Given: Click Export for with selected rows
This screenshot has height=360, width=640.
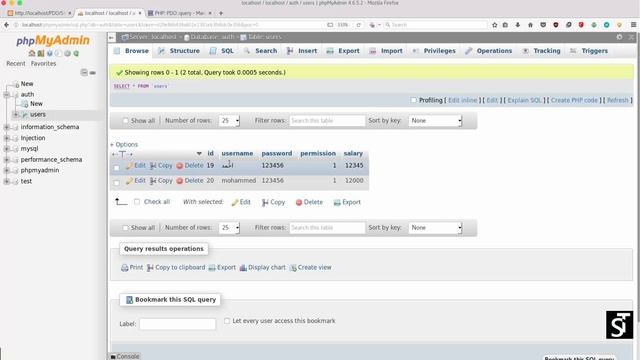Looking at the screenshot, I should tap(347, 202).
